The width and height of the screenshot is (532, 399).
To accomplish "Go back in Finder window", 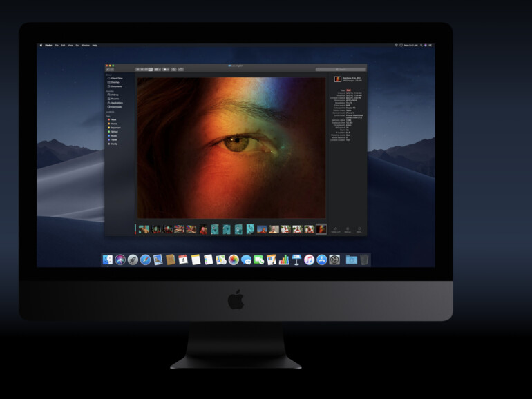I will point(108,70).
